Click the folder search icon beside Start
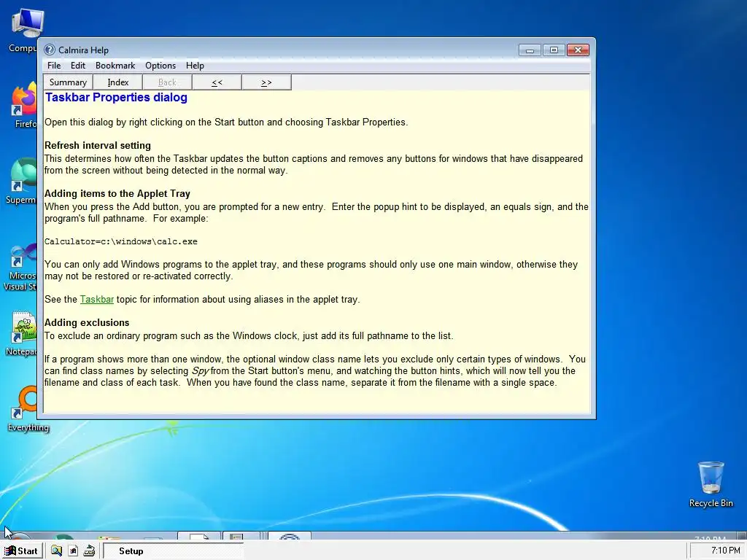This screenshot has height=560, width=747. click(x=57, y=551)
